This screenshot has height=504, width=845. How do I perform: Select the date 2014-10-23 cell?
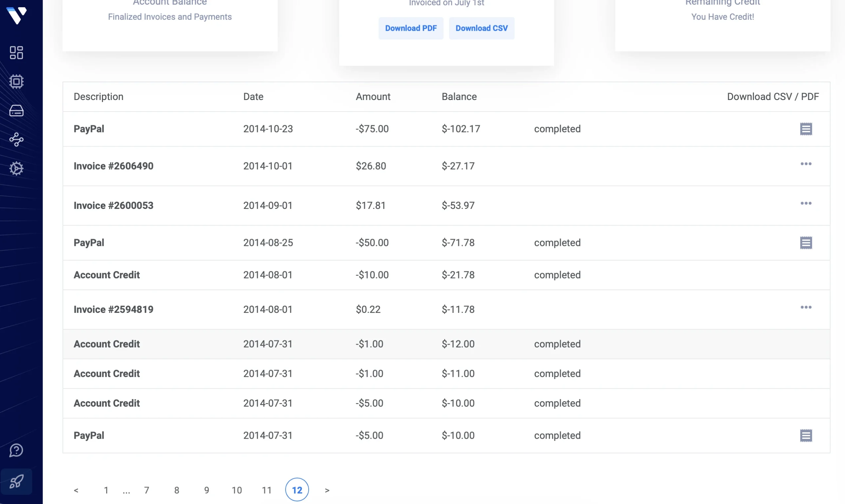(x=268, y=129)
